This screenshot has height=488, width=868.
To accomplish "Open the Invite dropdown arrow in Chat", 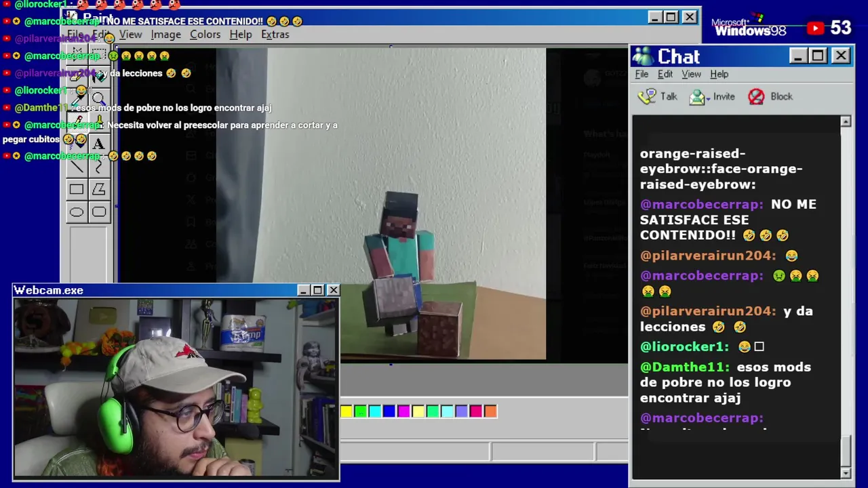I will (708, 98).
